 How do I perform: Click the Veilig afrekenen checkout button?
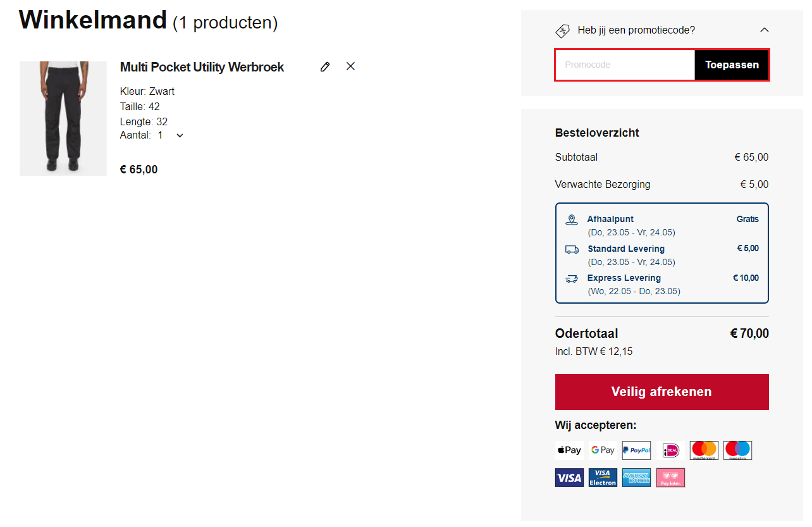[661, 392]
